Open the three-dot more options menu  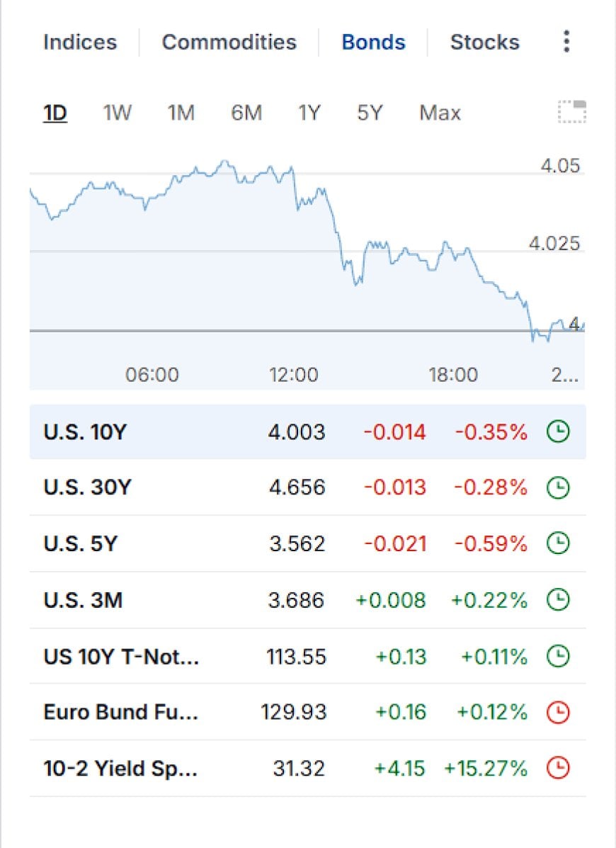tap(566, 42)
